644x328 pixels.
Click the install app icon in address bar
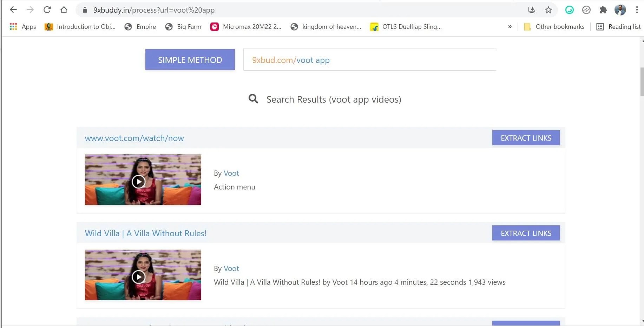tap(532, 10)
